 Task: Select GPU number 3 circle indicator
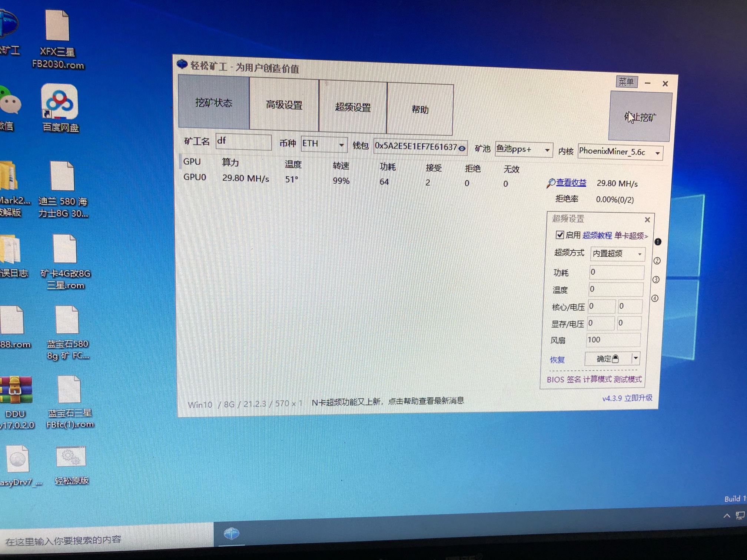pyautogui.click(x=656, y=280)
